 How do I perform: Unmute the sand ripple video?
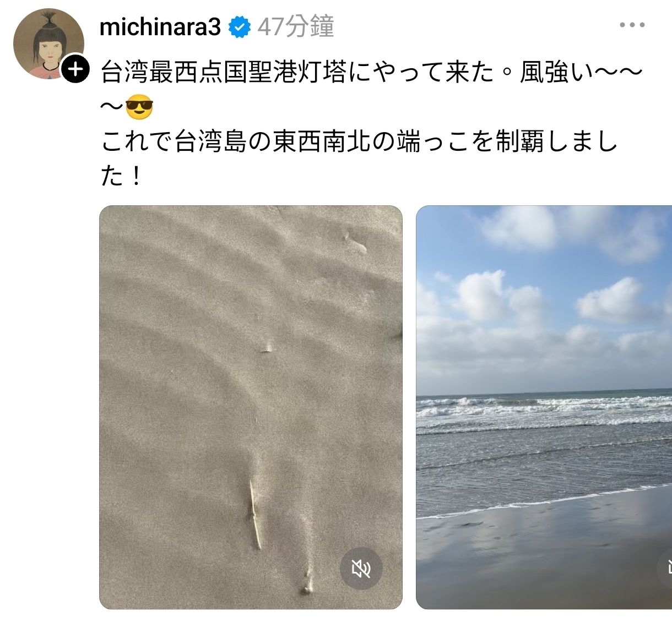(361, 569)
